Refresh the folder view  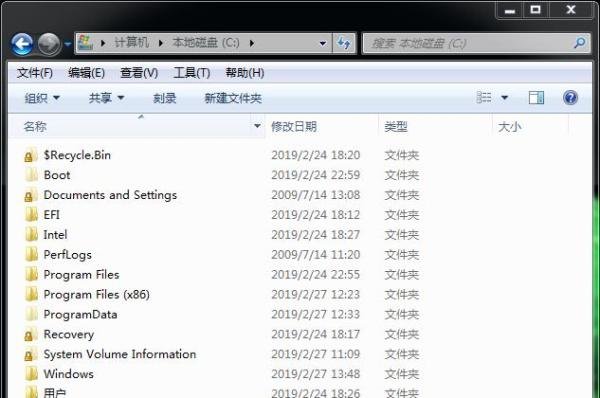click(x=344, y=43)
